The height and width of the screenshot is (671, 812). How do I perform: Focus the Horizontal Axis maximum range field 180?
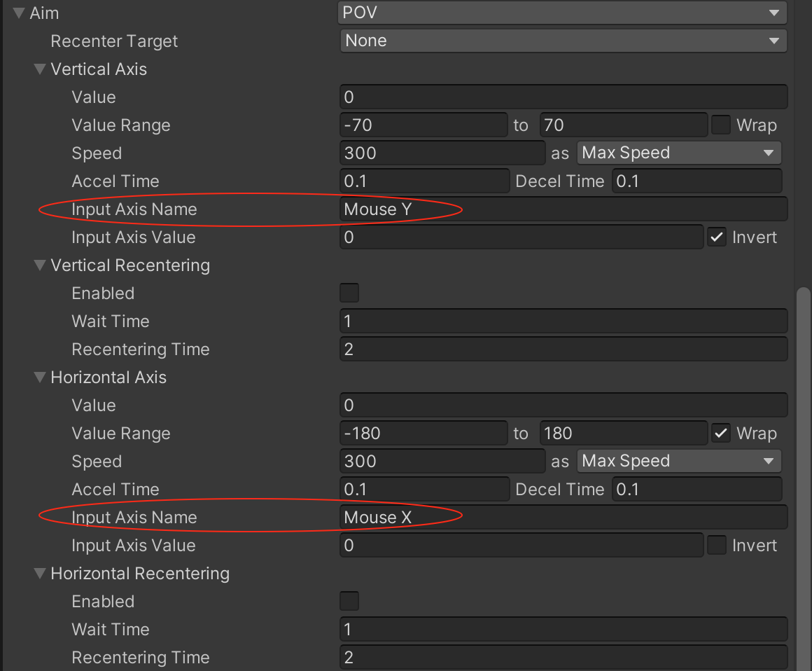coord(623,434)
